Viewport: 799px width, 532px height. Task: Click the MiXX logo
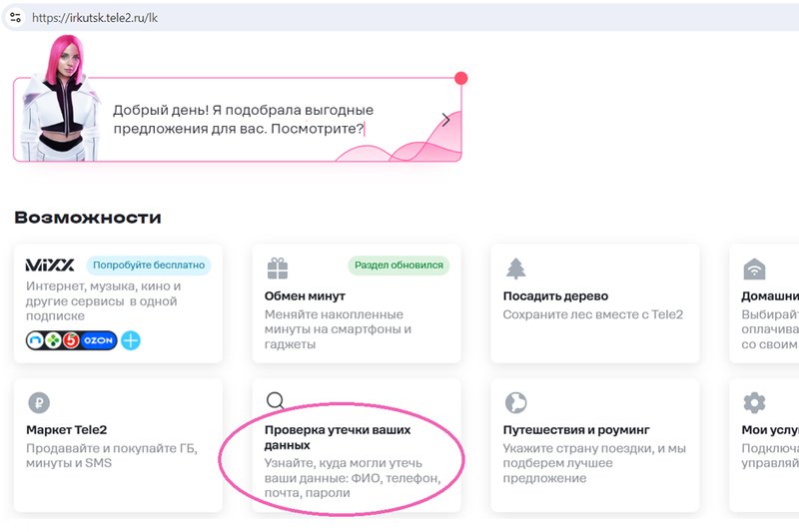click(50, 266)
